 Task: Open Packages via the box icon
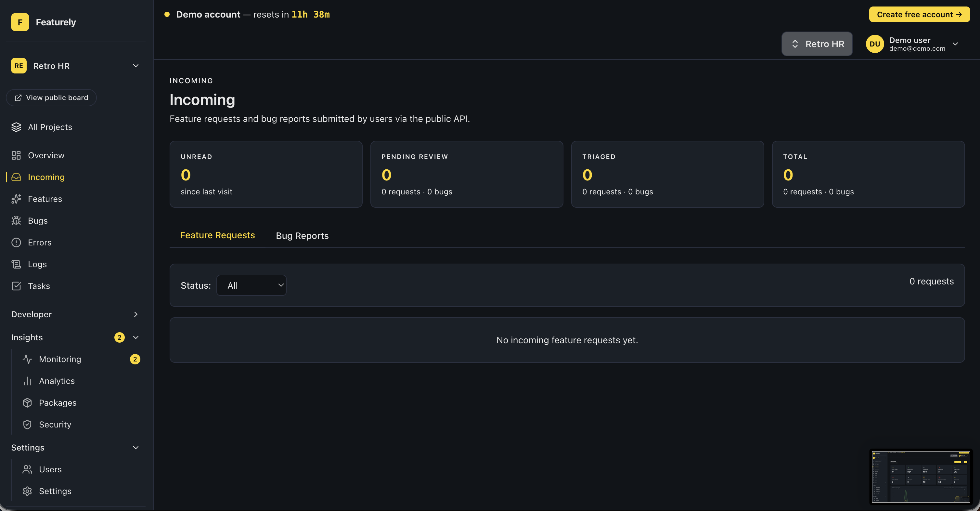click(27, 402)
